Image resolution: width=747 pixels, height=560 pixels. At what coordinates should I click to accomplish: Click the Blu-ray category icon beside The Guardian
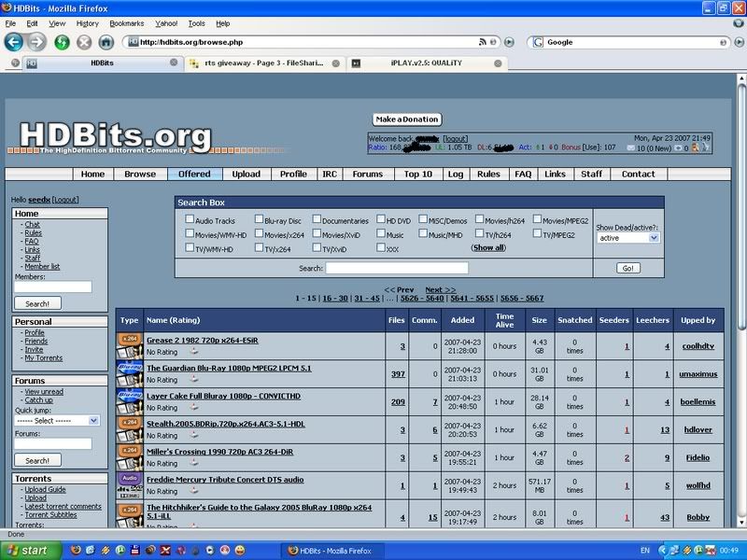pos(130,374)
